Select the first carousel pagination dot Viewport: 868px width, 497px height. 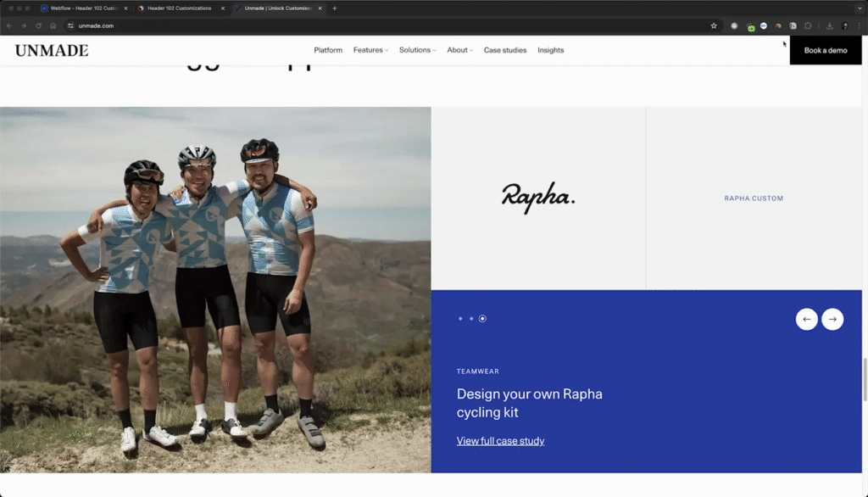click(460, 319)
